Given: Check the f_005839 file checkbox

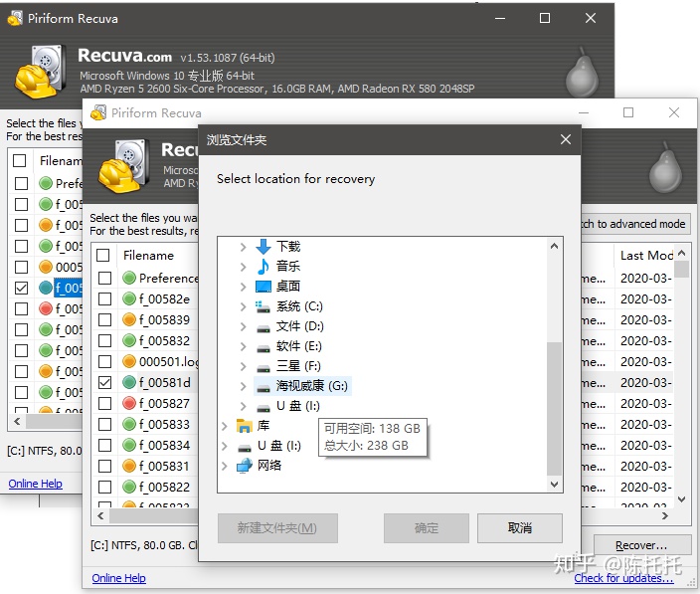Looking at the screenshot, I should (x=104, y=320).
